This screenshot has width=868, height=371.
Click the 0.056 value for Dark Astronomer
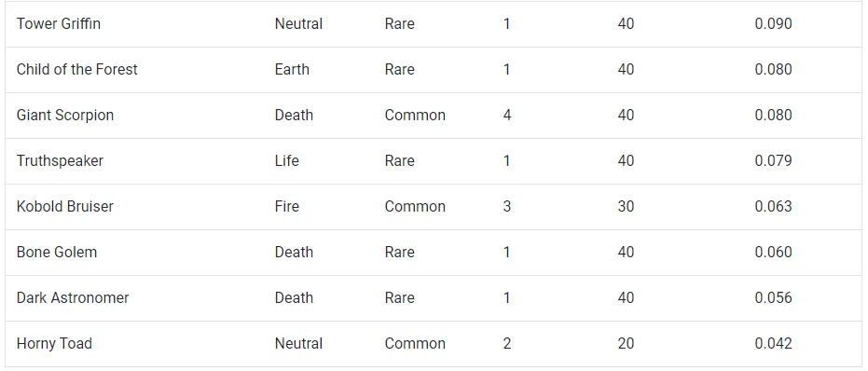coord(773,297)
